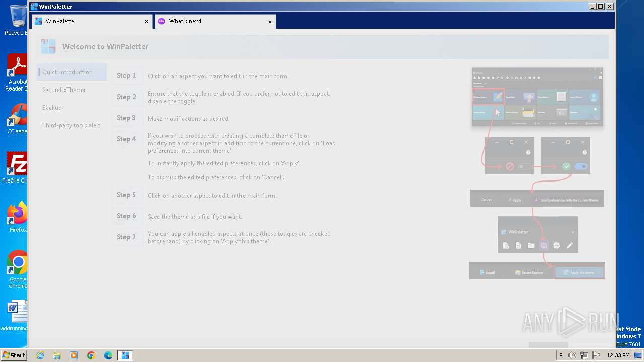Open the Third-party tools alert section

click(x=71, y=125)
